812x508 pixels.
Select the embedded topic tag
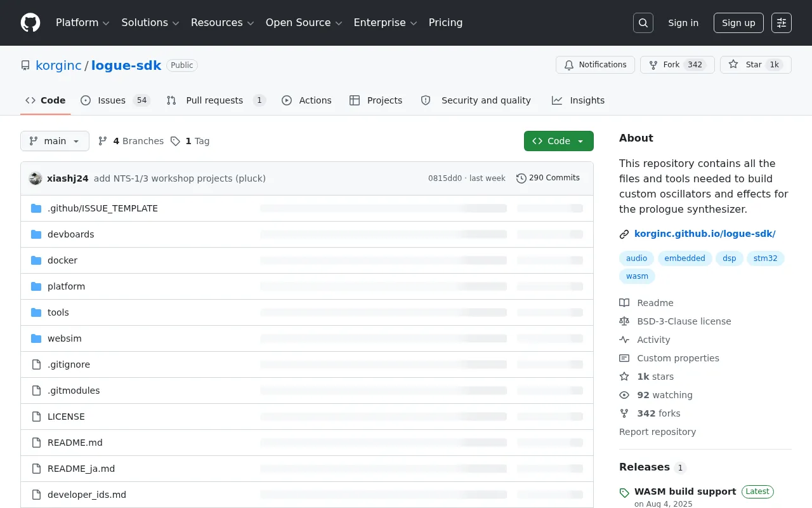[685, 258]
